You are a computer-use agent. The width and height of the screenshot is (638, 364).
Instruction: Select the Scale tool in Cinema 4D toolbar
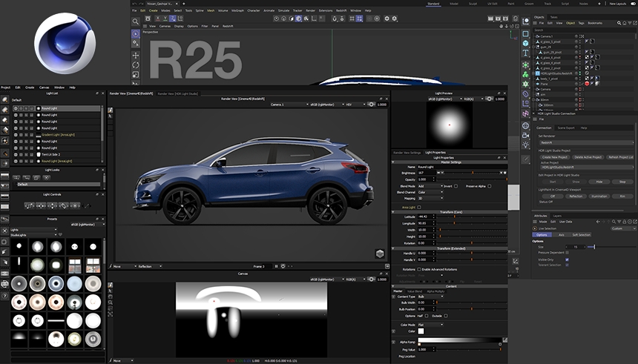coord(136,74)
